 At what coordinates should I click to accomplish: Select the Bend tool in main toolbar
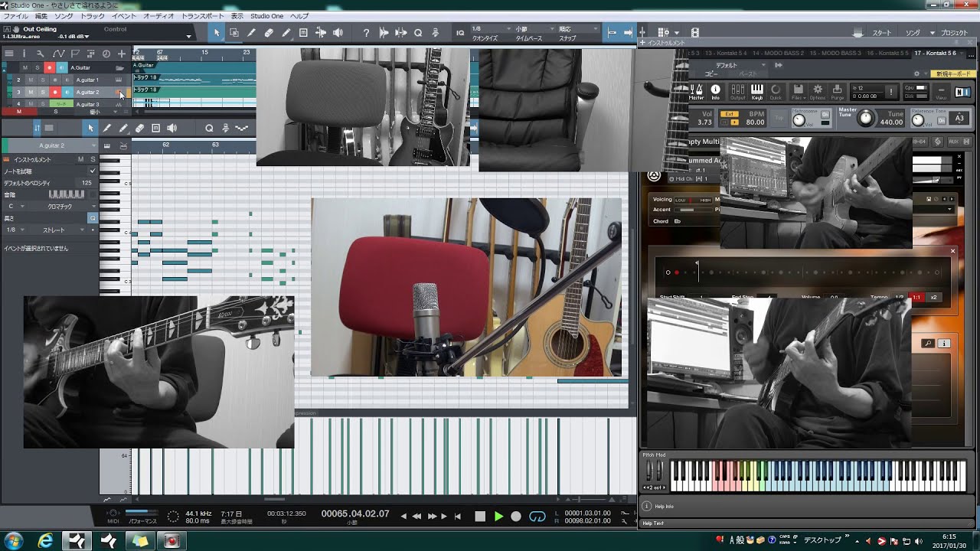tap(321, 33)
